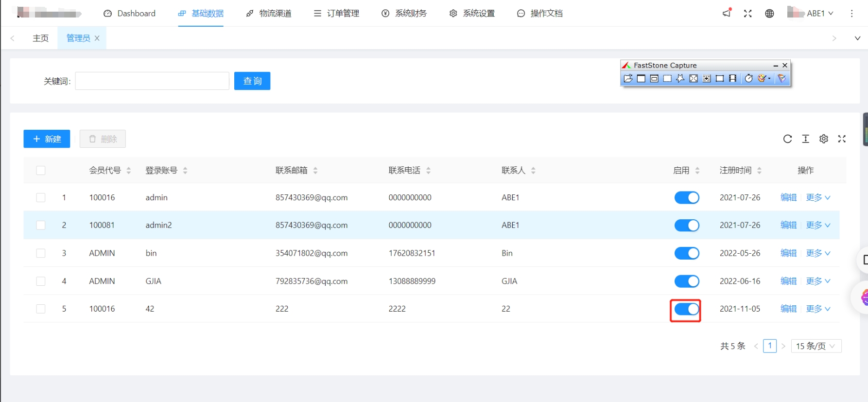Click FastStone delay timer icon
868x402 pixels.
[749, 78]
